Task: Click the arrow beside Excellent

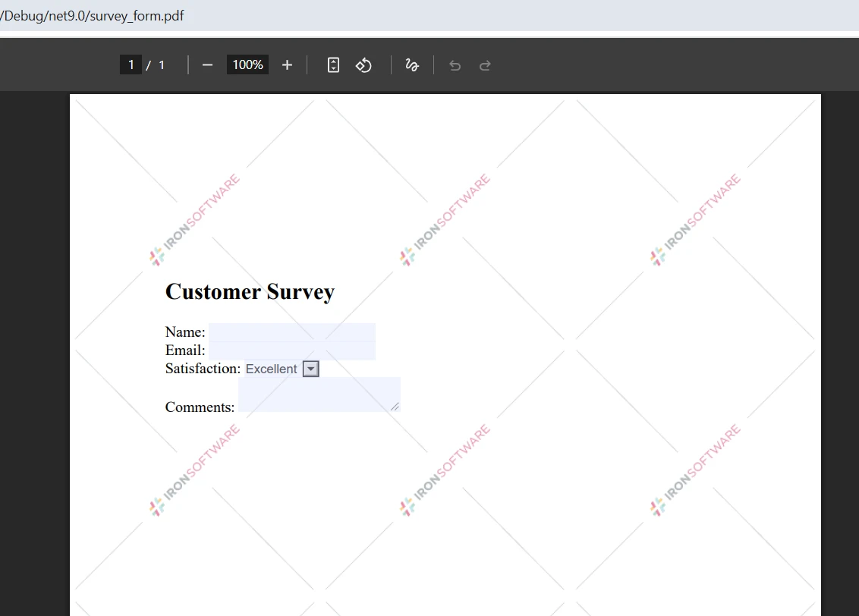Action: point(310,369)
